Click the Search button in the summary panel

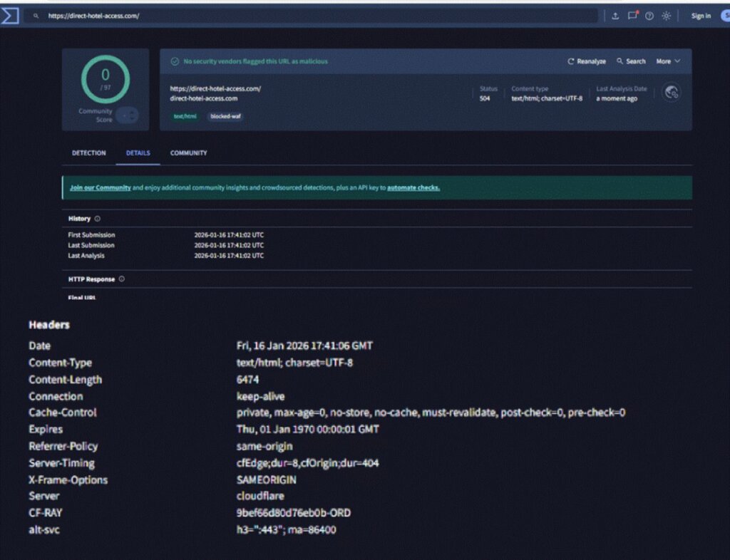click(631, 61)
